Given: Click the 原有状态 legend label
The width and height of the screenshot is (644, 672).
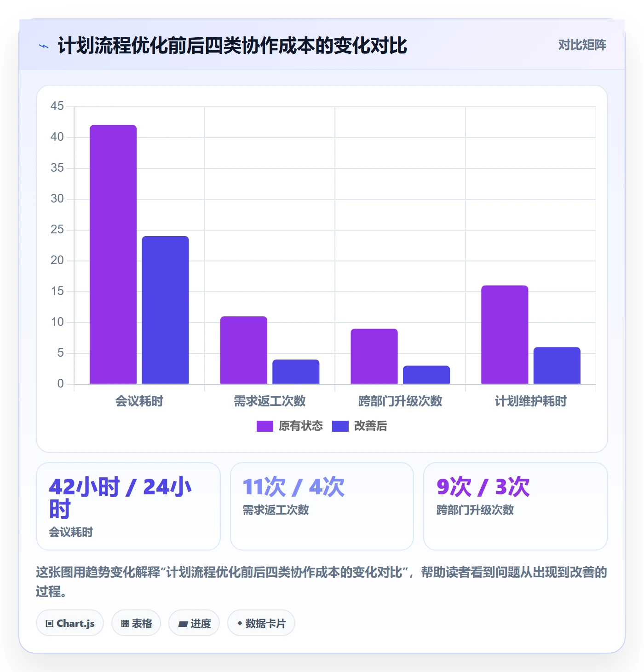Looking at the screenshot, I should [x=301, y=426].
